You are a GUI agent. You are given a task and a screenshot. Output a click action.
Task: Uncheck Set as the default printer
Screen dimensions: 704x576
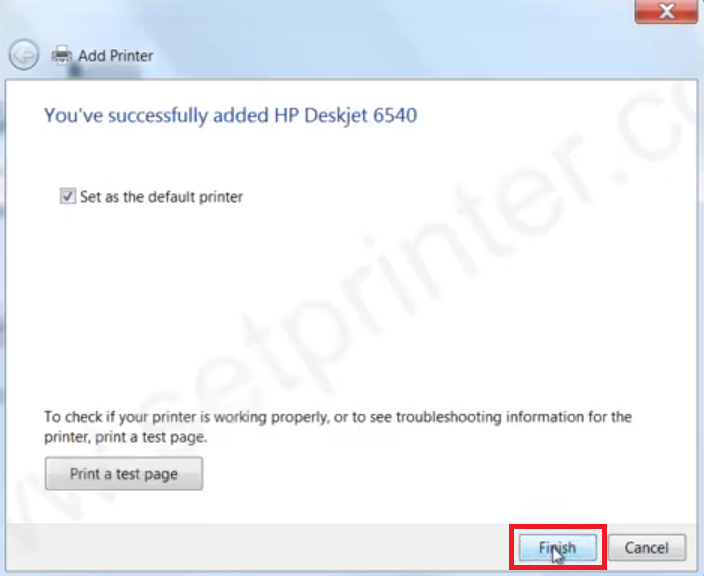coord(68,196)
